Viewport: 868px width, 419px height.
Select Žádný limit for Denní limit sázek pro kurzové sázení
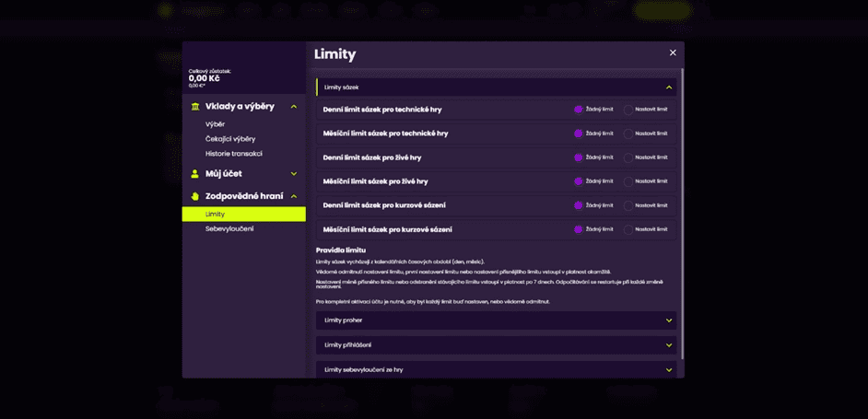pyautogui.click(x=579, y=205)
